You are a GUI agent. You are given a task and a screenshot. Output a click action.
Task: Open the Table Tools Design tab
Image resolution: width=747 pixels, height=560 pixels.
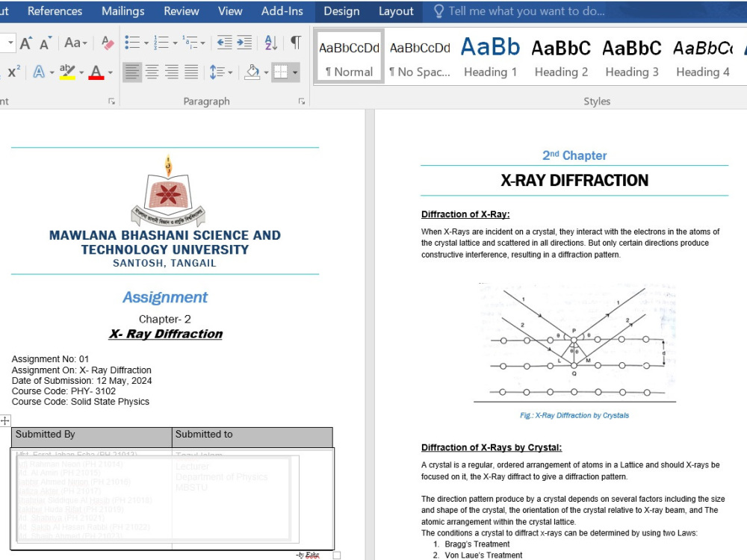(341, 11)
